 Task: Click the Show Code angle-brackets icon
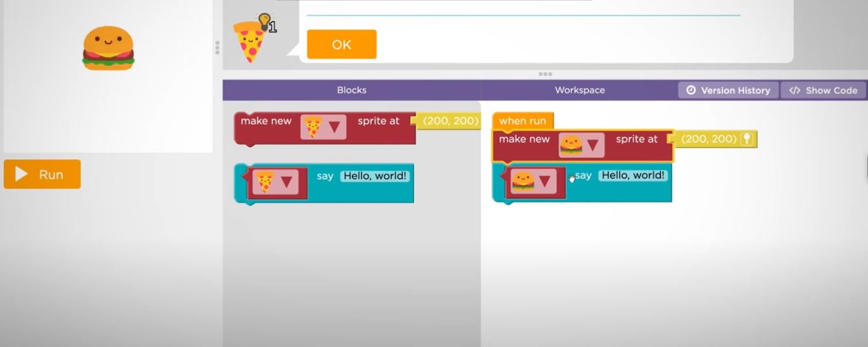795,91
